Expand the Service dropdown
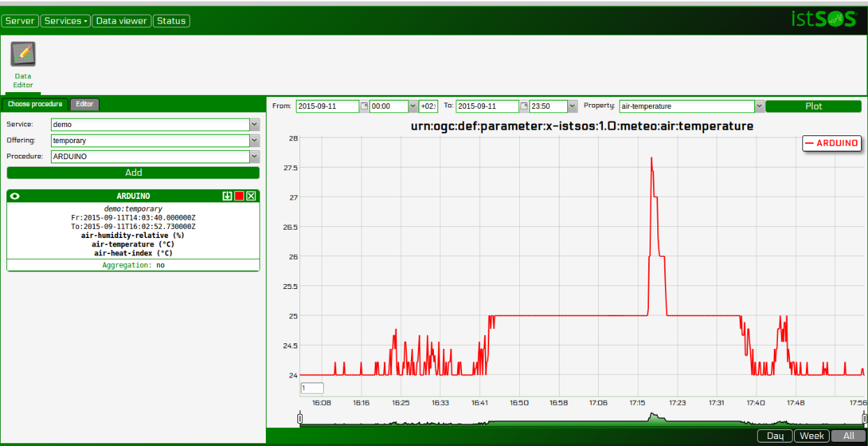 pos(254,124)
